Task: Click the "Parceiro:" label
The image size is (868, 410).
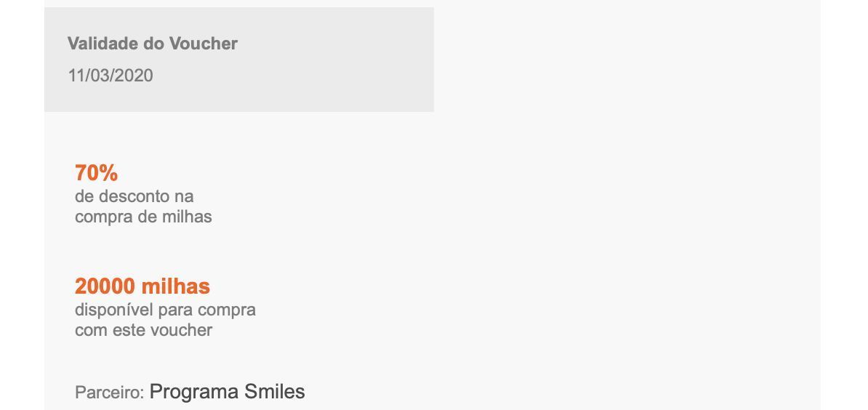Action: [x=110, y=393]
